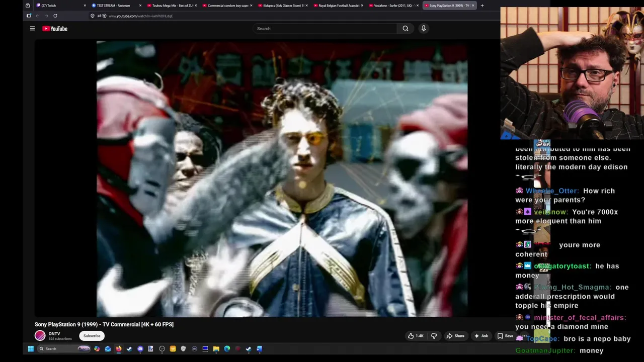Open the Windows Start menu
The width and height of the screenshot is (644, 362).
tap(31, 349)
